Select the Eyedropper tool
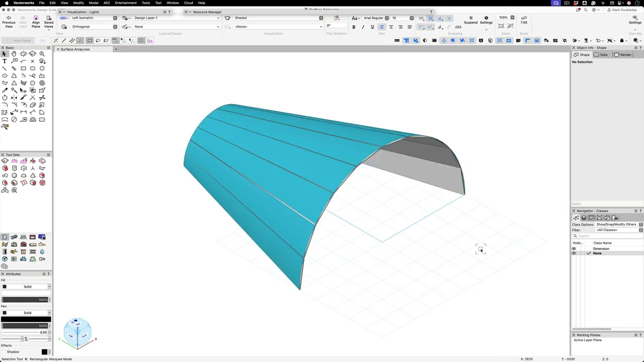 (x=5, y=90)
